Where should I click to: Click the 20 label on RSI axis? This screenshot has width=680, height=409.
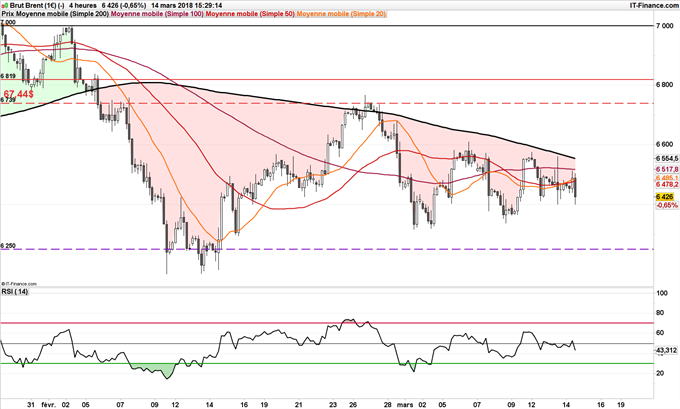tap(660, 373)
